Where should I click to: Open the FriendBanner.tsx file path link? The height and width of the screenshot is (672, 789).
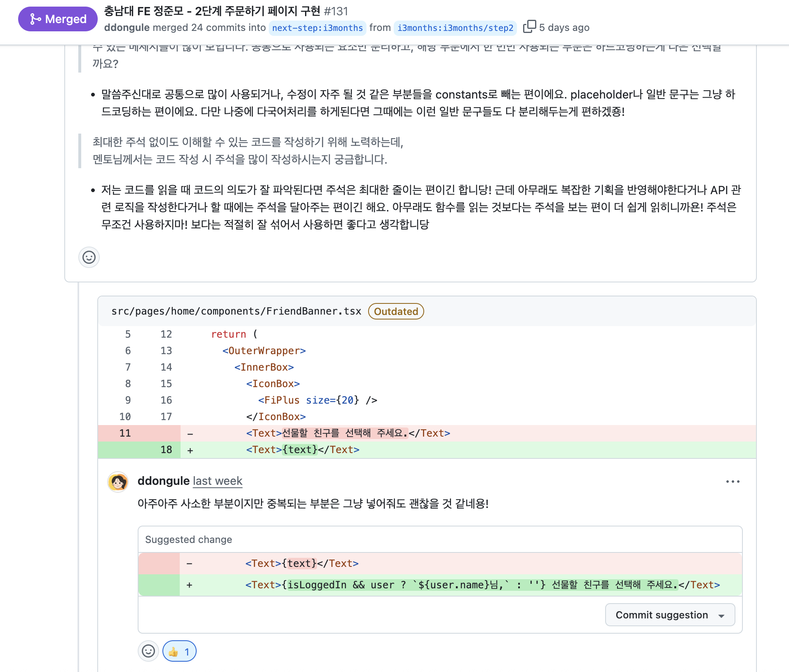coord(236,311)
